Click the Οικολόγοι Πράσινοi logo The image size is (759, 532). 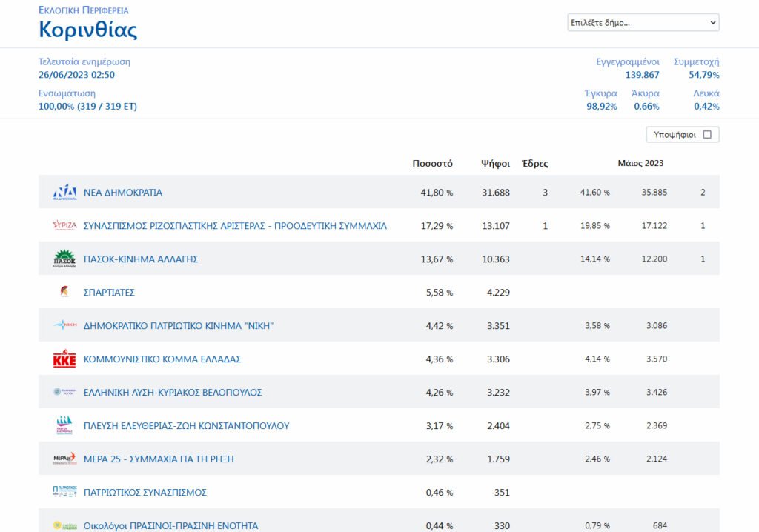(65, 525)
